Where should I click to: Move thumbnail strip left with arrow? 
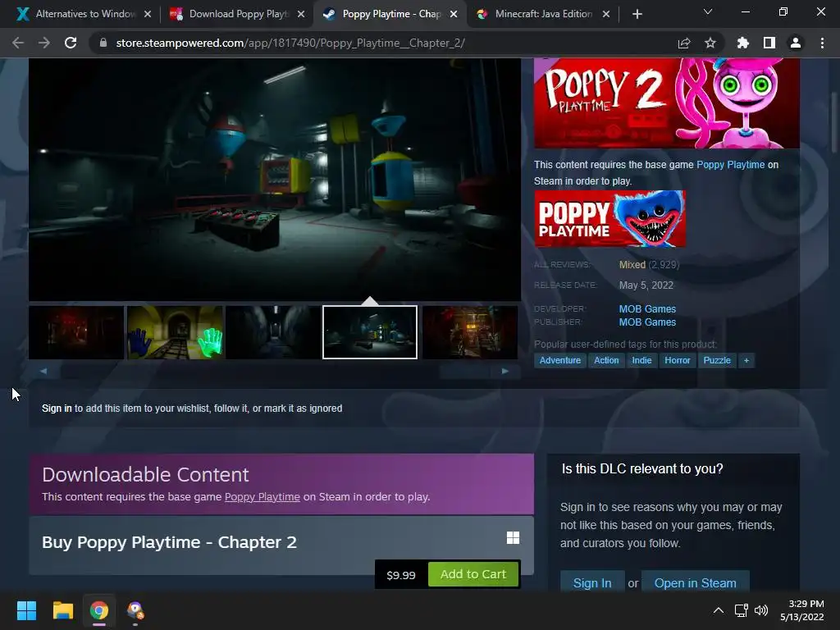click(x=44, y=371)
